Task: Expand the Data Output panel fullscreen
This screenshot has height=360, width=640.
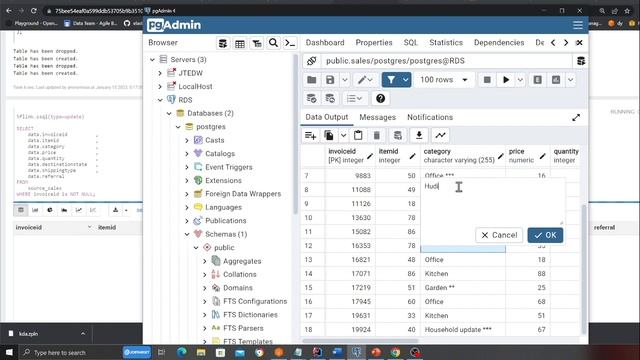Action: tap(576, 118)
